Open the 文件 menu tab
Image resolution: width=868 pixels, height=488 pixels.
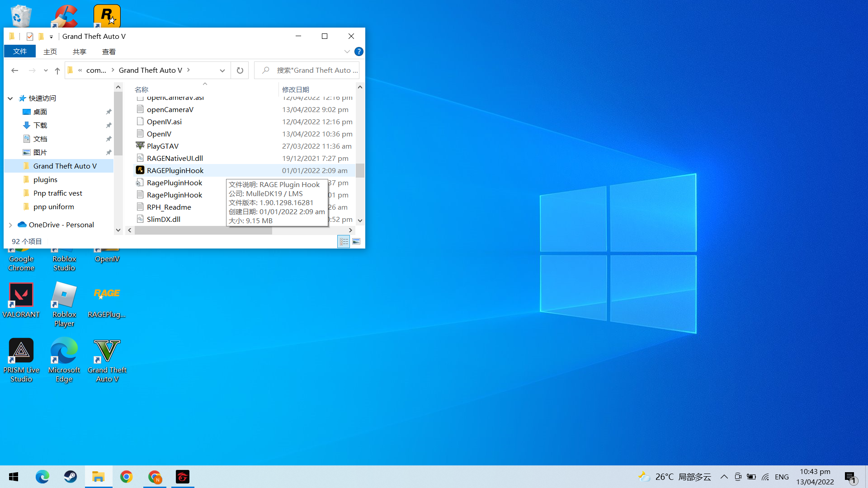[x=20, y=52]
